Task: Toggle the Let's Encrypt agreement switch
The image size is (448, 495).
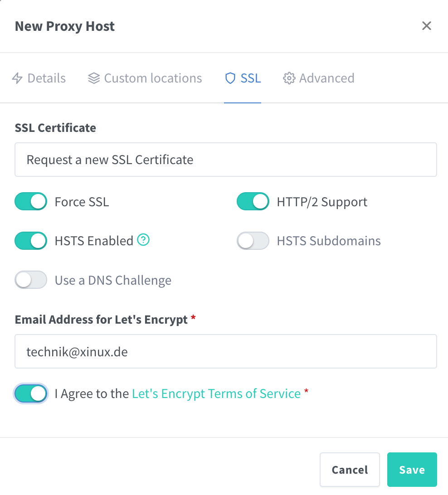Action: pyautogui.click(x=31, y=393)
